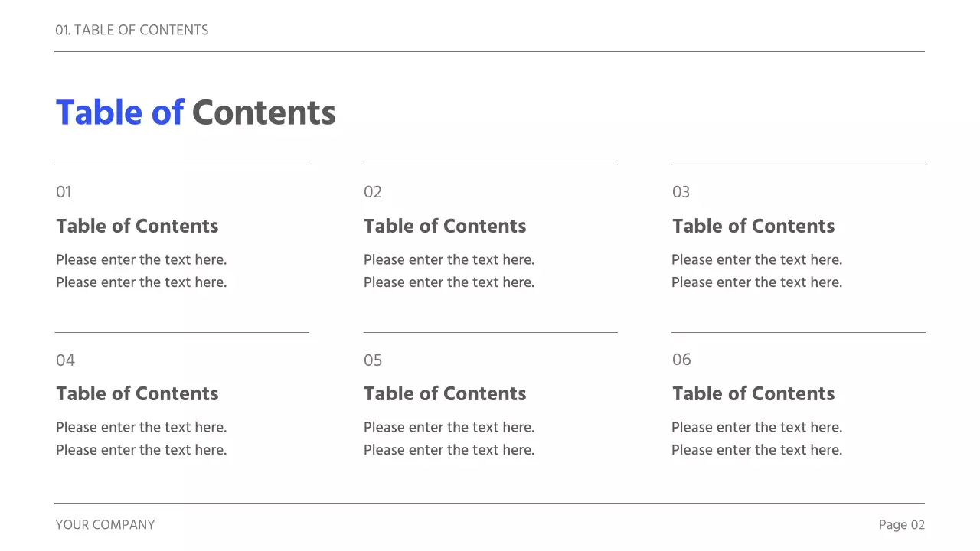Click section number 04
This screenshot has width=980, height=551.
65,360
